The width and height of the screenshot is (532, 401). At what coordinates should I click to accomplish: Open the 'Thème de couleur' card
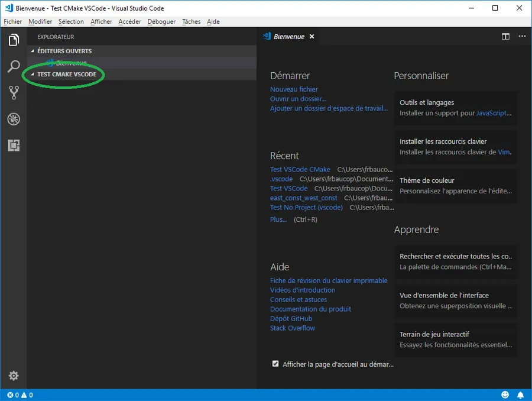pos(456,186)
